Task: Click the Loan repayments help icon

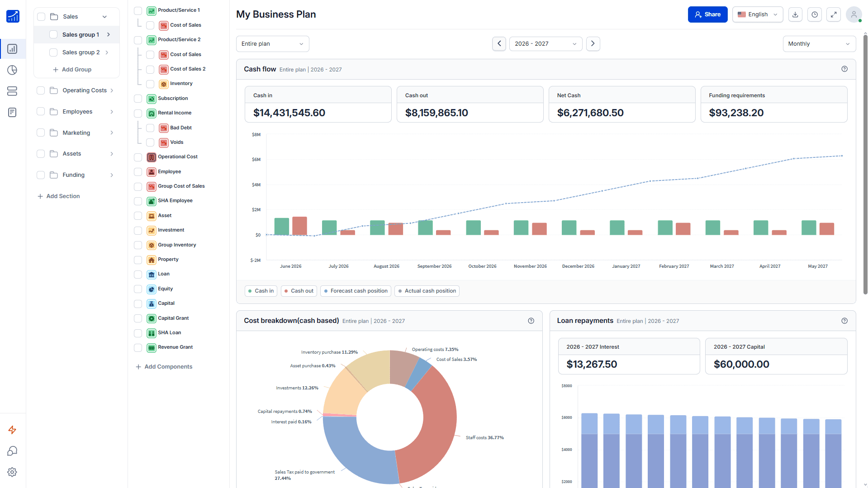Action: 844,321
